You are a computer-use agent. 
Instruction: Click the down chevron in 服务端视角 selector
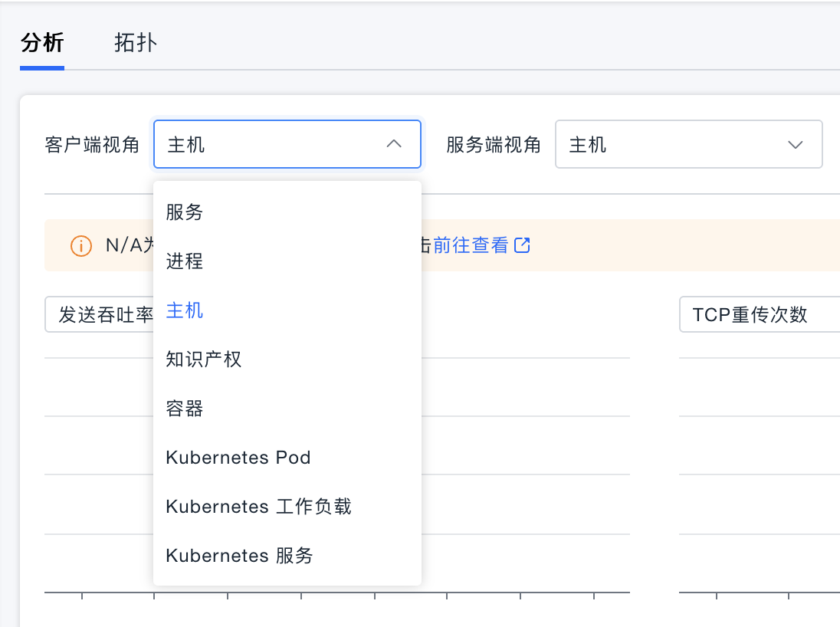pos(796,144)
